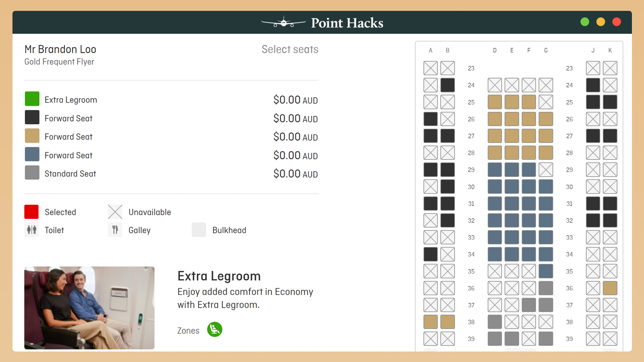Click the Select seats heading
This screenshot has height=362, width=644.
tap(290, 49)
